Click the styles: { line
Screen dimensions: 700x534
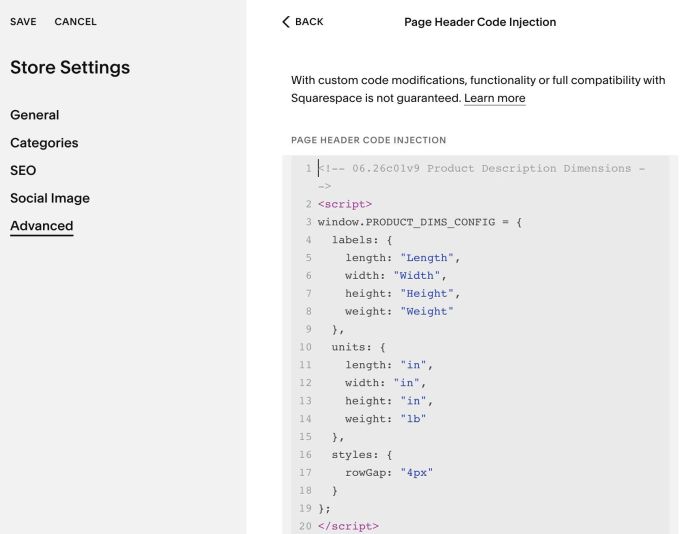(x=362, y=455)
